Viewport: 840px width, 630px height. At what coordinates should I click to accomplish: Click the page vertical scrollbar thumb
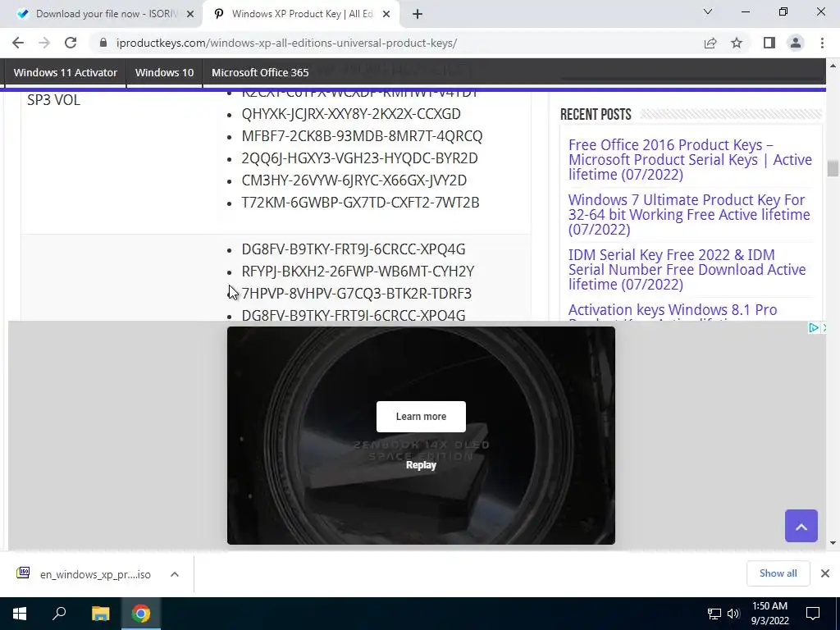point(833,168)
